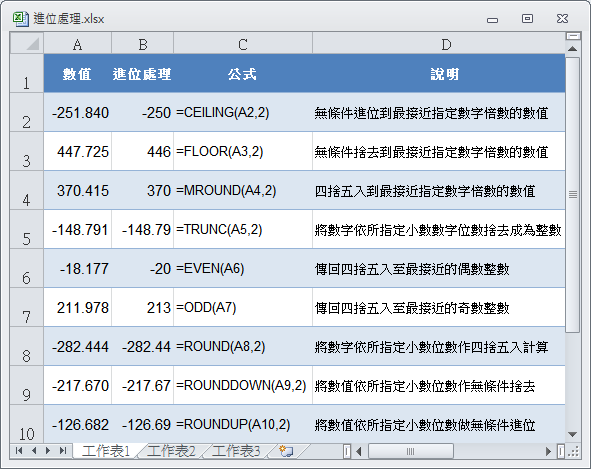Select cell with =ROUNDDOWN(A9,2) formula

pyautogui.click(x=243, y=385)
